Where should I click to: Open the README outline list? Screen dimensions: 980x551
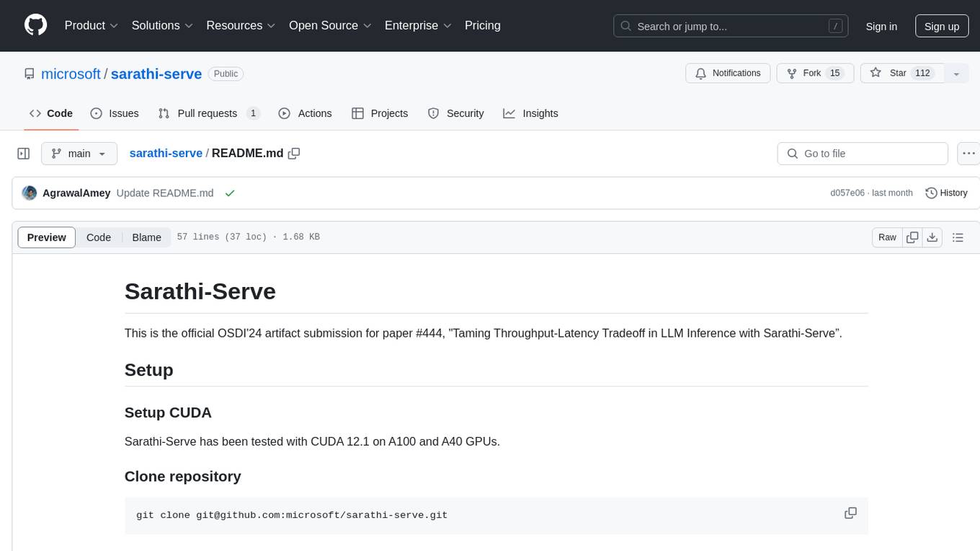pos(958,237)
